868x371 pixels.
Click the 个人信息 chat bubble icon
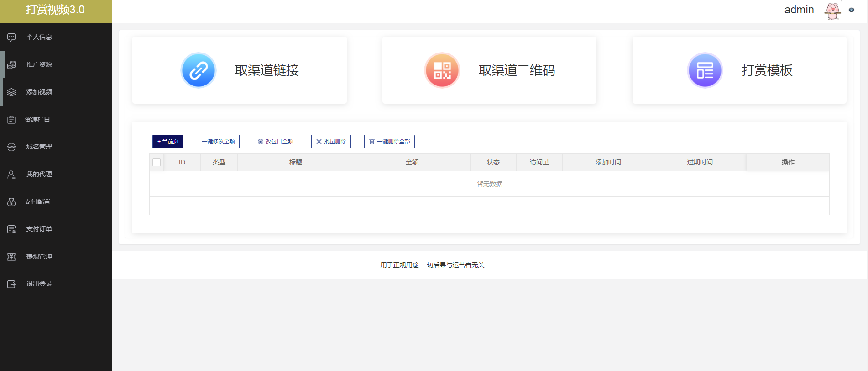pyautogui.click(x=11, y=37)
